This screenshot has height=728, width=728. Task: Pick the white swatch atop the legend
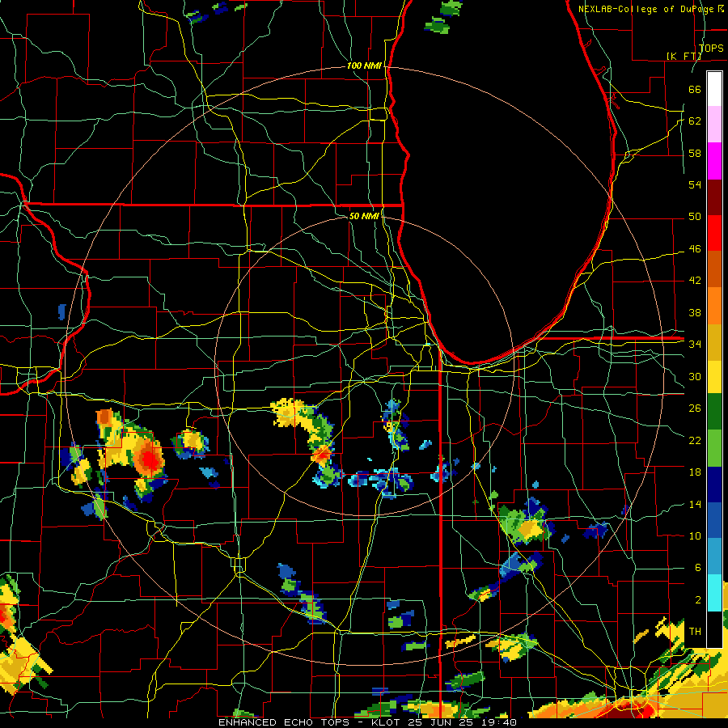[x=714, y=89]
